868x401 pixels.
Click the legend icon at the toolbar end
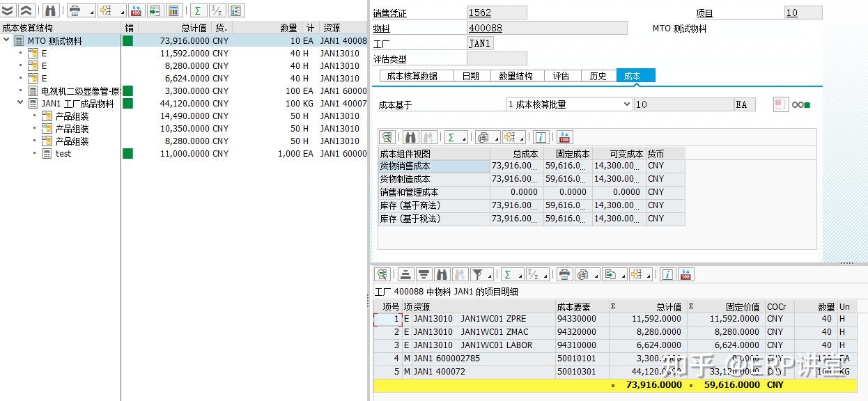click(x=234, y=10)
